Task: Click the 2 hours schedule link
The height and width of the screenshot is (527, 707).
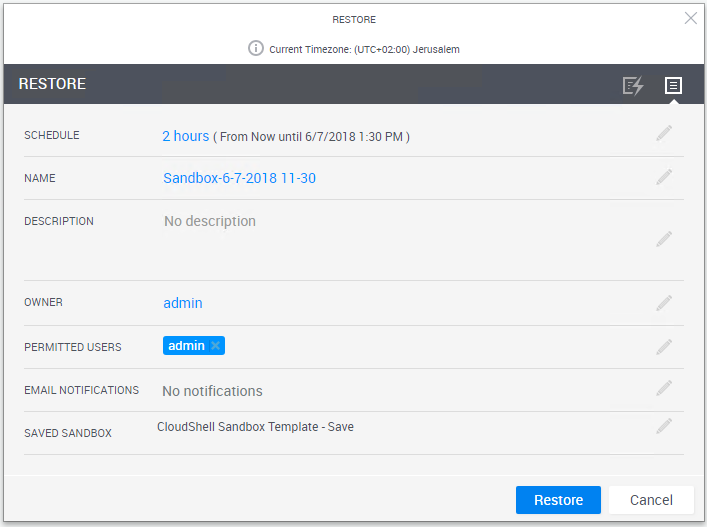Action: click(x=186, y=136)
